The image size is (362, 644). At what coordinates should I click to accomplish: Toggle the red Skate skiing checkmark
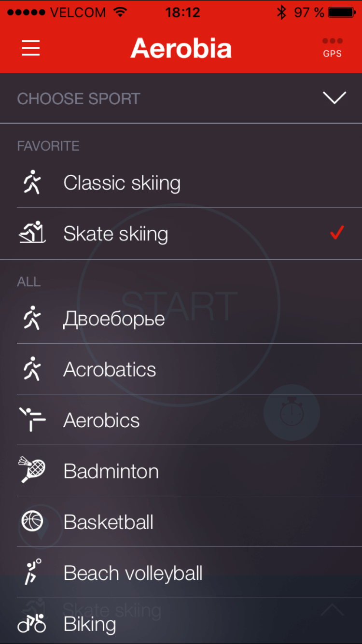(x=336, y=233)
